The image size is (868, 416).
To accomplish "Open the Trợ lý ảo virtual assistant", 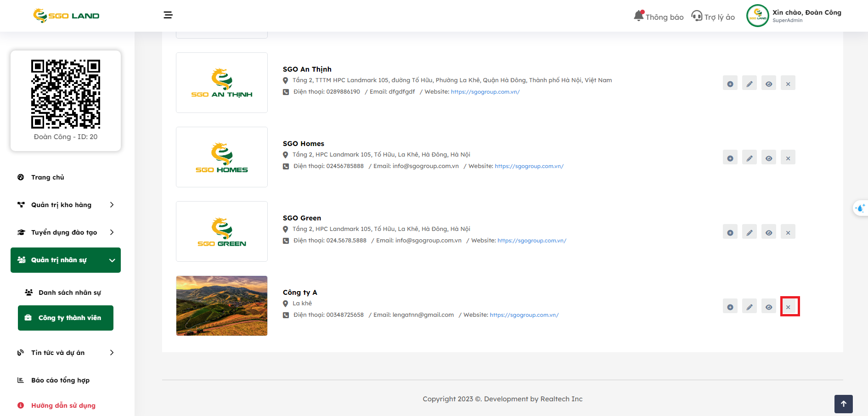I will click(713, 17).
